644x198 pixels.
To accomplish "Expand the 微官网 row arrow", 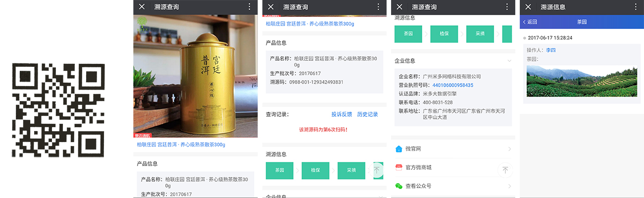I will click(x=509, y=149).
